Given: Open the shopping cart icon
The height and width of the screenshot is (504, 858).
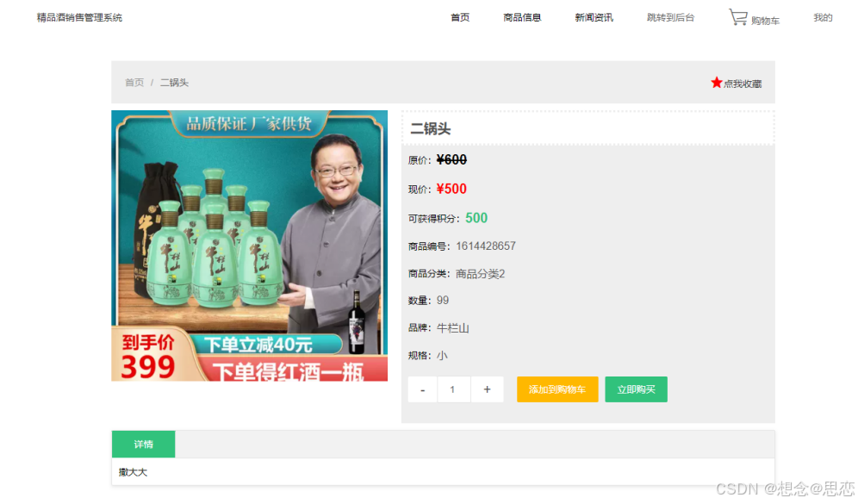Looking at the screenshot, I should [x=737, y=17].
